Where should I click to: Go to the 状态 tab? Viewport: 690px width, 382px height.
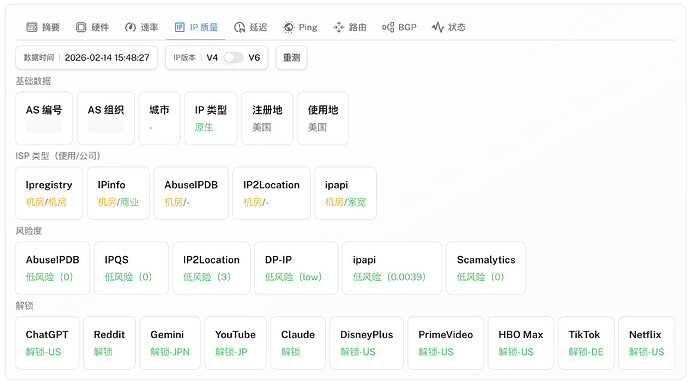[x=449, y=27]
